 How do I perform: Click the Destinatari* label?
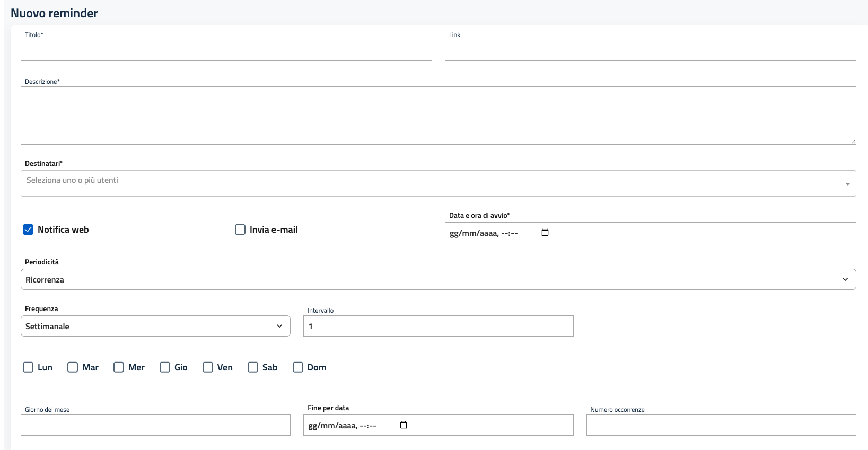[44, 163]
